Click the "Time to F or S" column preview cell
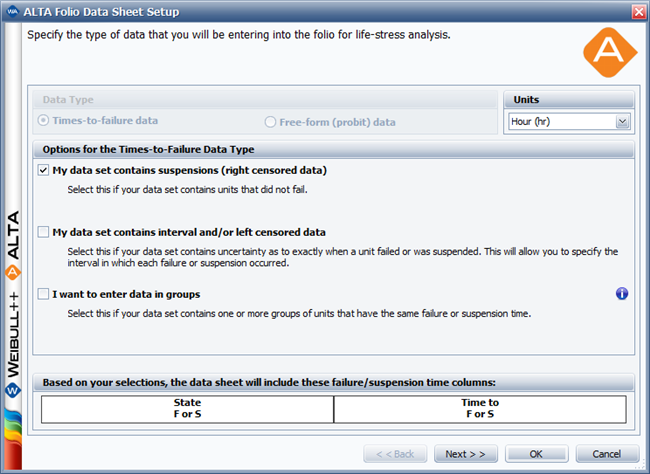 [x=480, y=408]
